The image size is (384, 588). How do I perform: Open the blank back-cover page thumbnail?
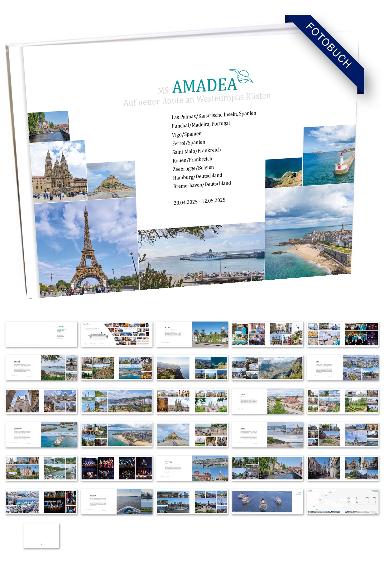click(41, 535)
